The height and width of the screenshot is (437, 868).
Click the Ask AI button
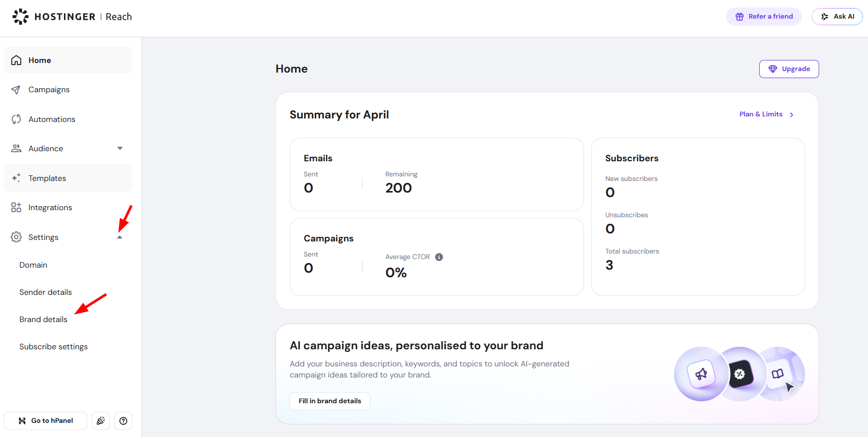pyautogui.click(x=837, y=17)
